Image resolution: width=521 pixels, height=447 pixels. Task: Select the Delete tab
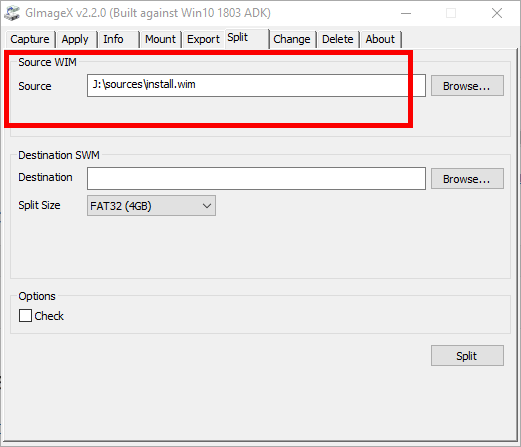(338, 39)
